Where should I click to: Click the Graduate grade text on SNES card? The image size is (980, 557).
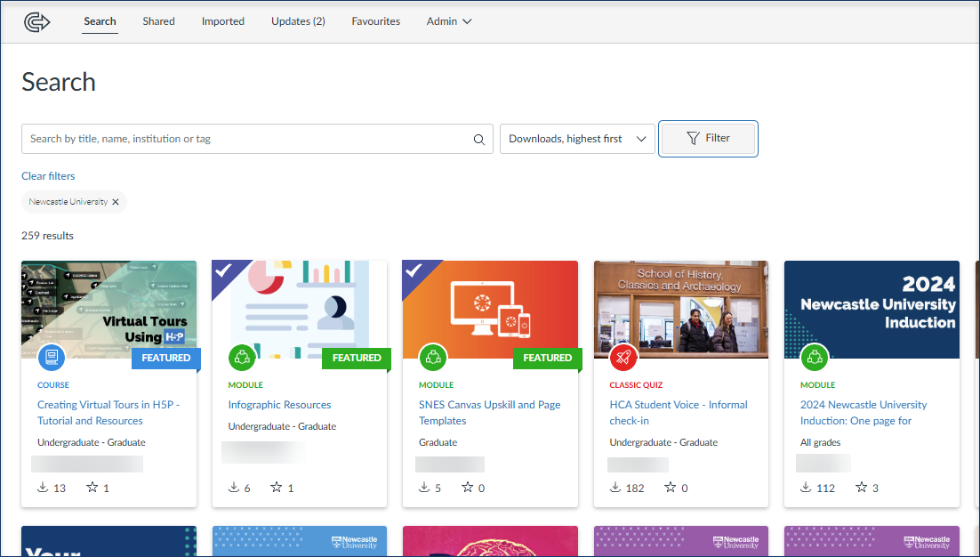pyautogui.click(x=438, y=442)
